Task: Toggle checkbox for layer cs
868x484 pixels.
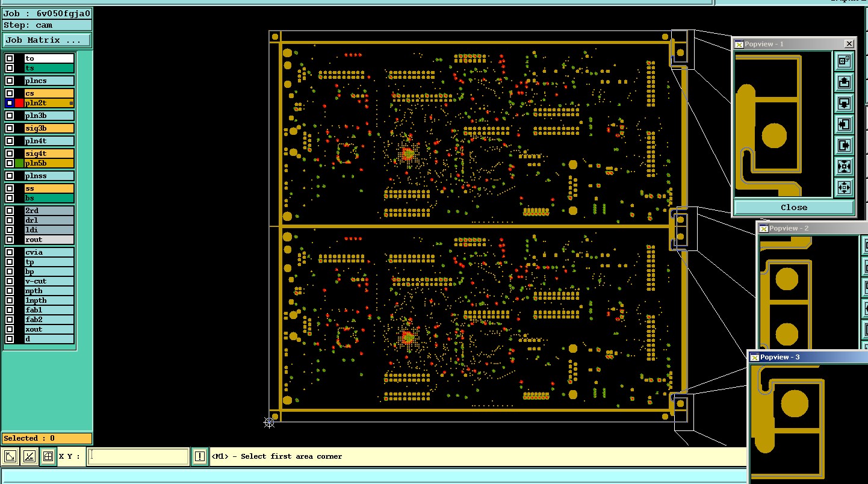Action: (10, 93)
